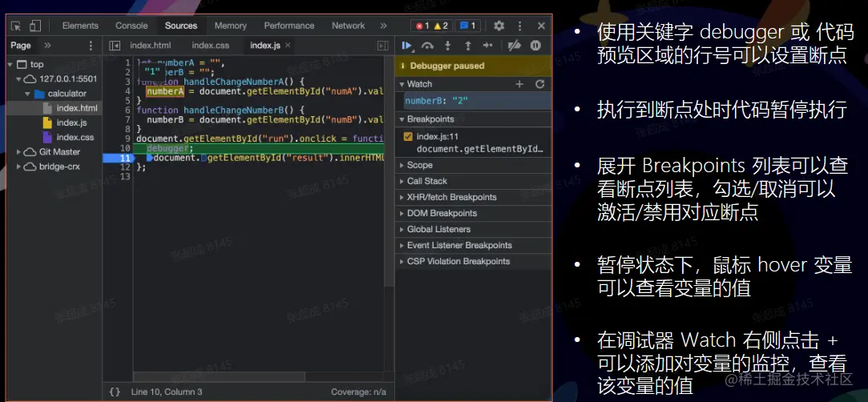Viewport: 868px width, 402px height.
Task: Open the index.html editor tab
Action: [151, 46]
